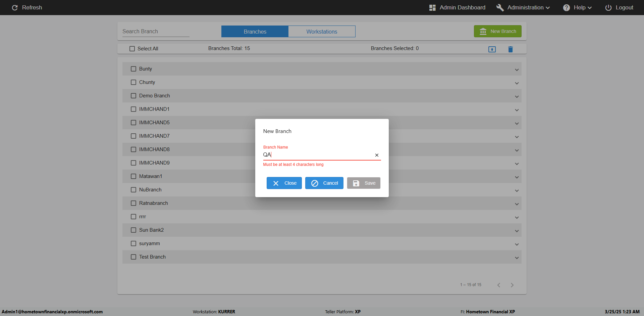644x316 pixels.
Task: Select the IMMCHAND9 row text
Action: [154, 163]
